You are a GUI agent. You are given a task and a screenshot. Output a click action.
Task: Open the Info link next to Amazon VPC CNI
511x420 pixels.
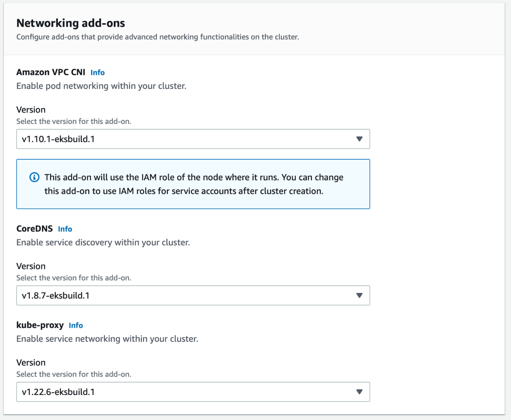pyautogui.click(x=97, y=72)
